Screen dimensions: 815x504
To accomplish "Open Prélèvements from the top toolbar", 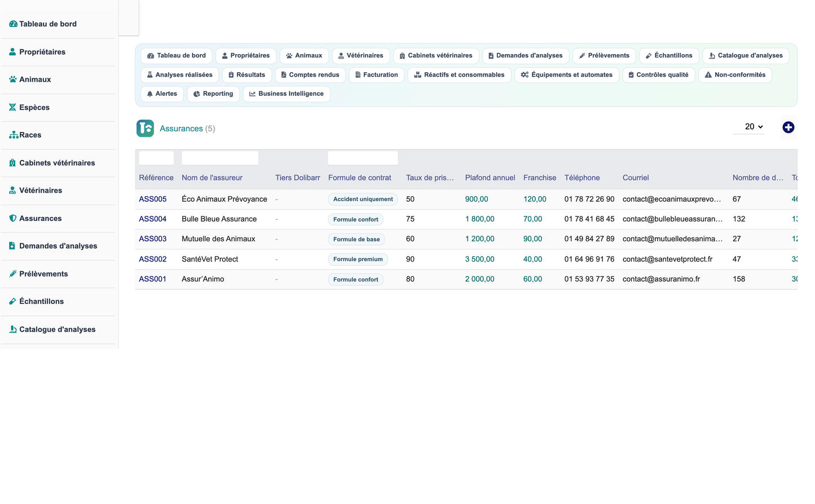I will pyautogui.click(x=604, y=56).
